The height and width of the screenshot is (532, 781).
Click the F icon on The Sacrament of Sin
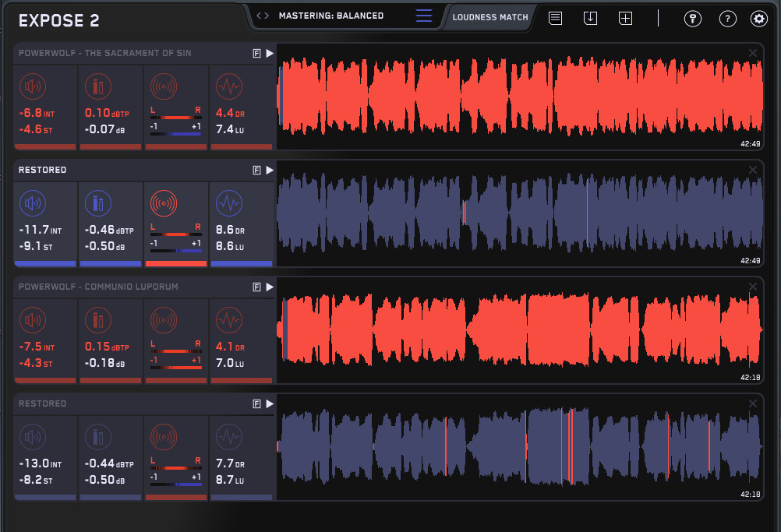[x=256, y=53]
